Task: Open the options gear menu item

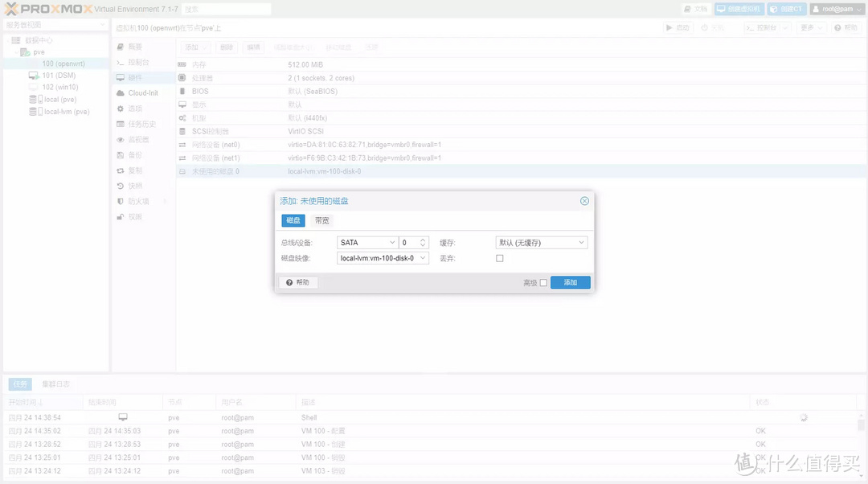Action: [143, 109]
